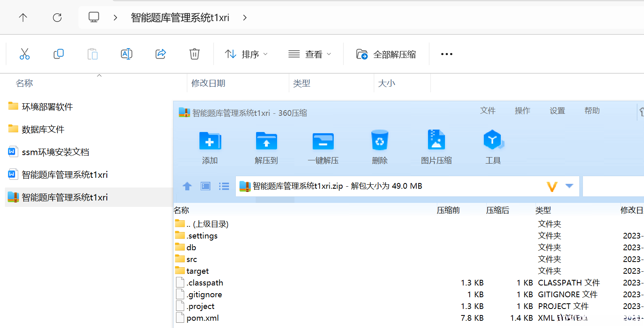Expand the path history dropdown arrow in 360压缩
Image resolution: width=644 pixels, height=328 pixels.
click(x=570, y=186)
